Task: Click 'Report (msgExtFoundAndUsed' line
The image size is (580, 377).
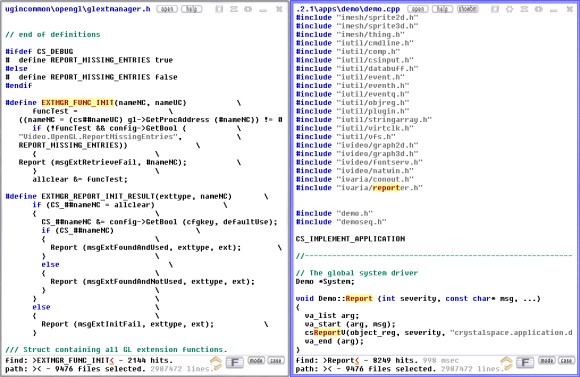Action: point(145,247)
